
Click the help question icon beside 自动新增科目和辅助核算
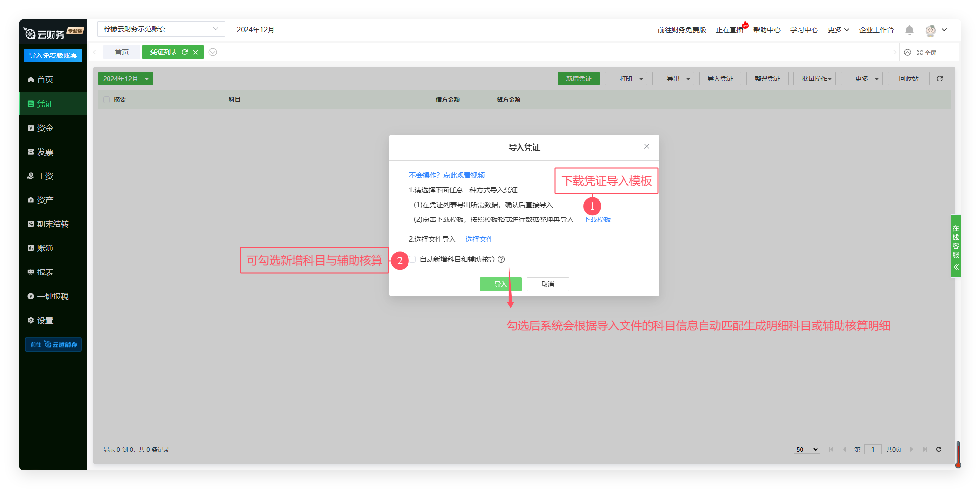pyautogui.click(x=501, y=259)
